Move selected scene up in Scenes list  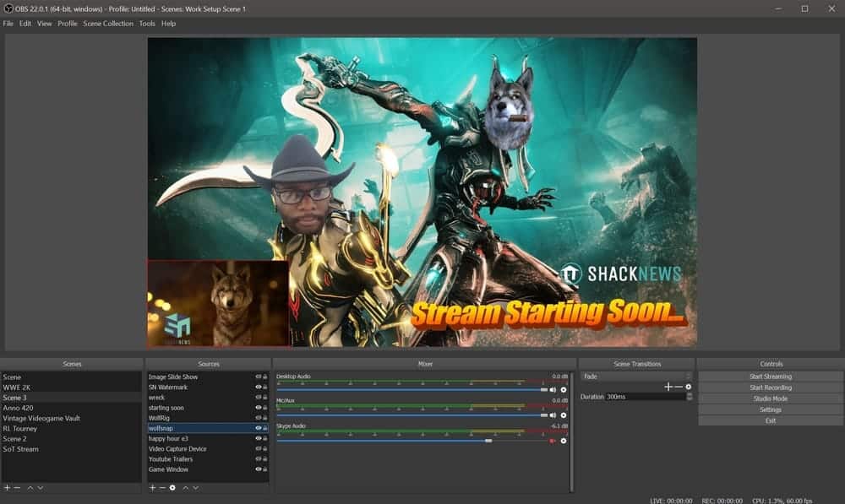[x=30, y=488]
